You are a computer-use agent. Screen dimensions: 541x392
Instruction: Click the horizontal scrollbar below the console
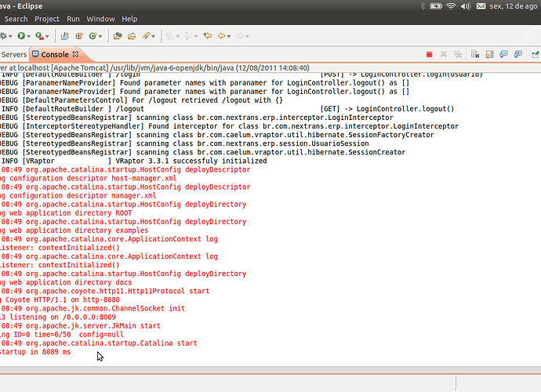coord(270,370)
